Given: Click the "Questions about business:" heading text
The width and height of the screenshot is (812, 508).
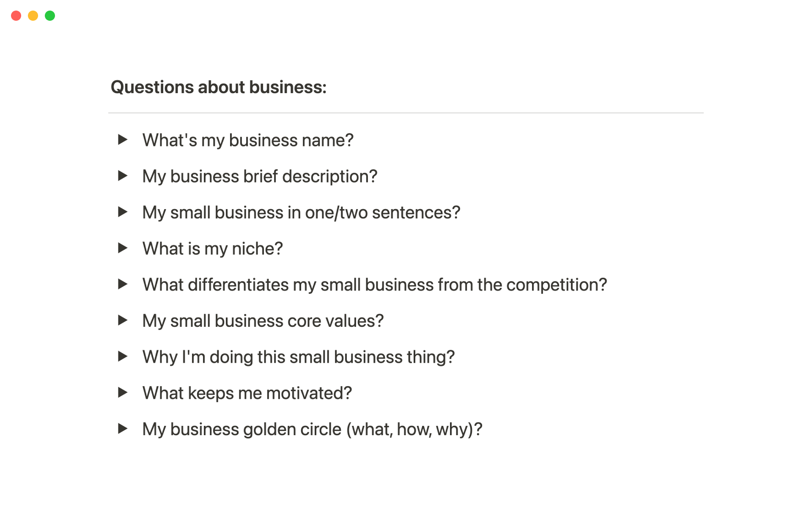Looking at the screenshot, I should tap(218, 87).
